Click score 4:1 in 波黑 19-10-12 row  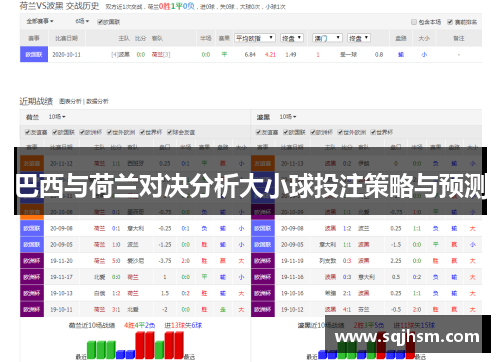pyautogui.click(x=347, y=310)
